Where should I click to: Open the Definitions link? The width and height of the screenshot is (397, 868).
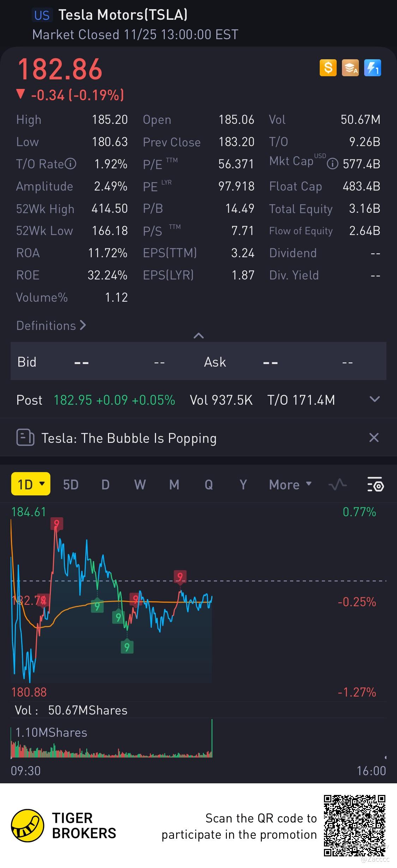[51, 325]
